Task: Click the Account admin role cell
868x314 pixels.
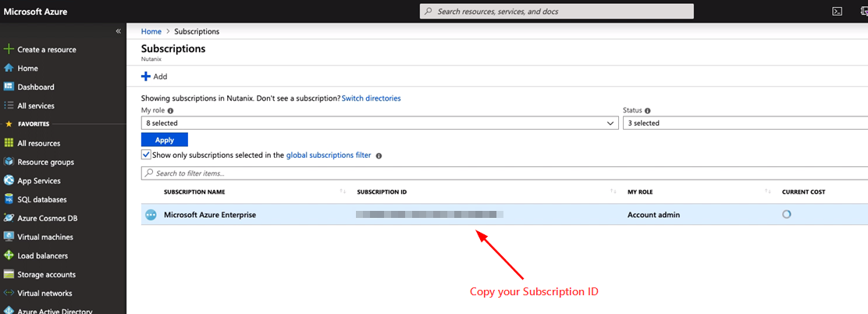Action: pos(653,215)
